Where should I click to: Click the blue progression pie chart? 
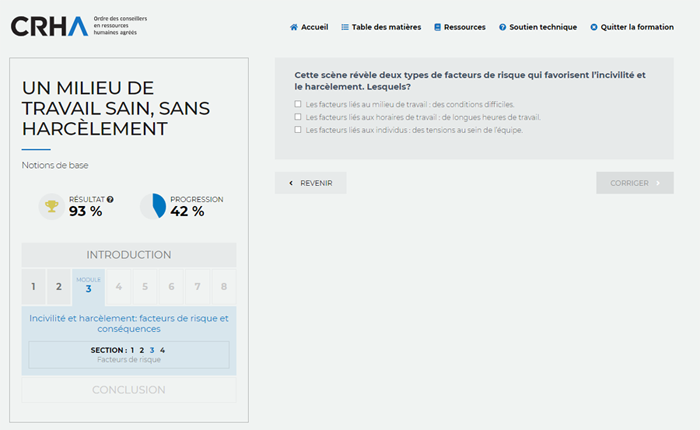pyautogui.click(x=153, y=206)
